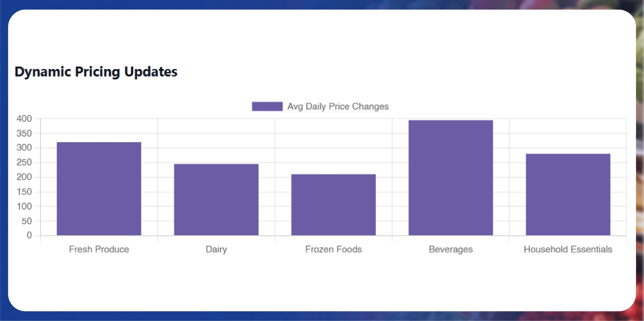
Task: Click the Frozen Foods axis label
Action: coord(334,249)
